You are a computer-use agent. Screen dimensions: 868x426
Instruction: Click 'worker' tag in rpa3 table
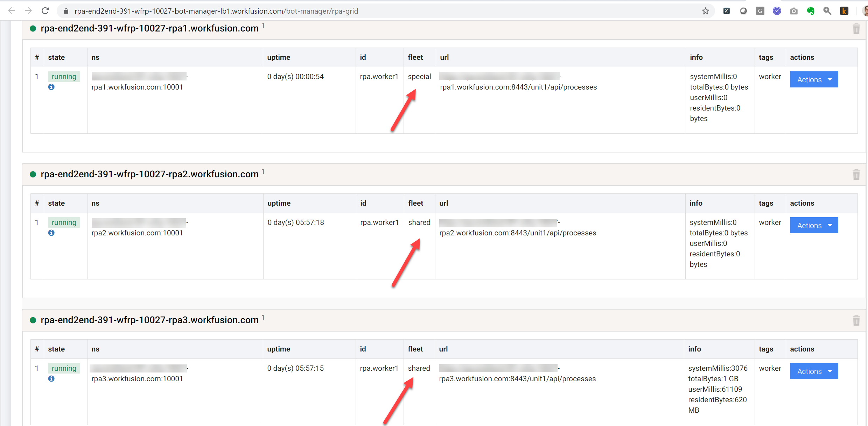tap(770, 368)
